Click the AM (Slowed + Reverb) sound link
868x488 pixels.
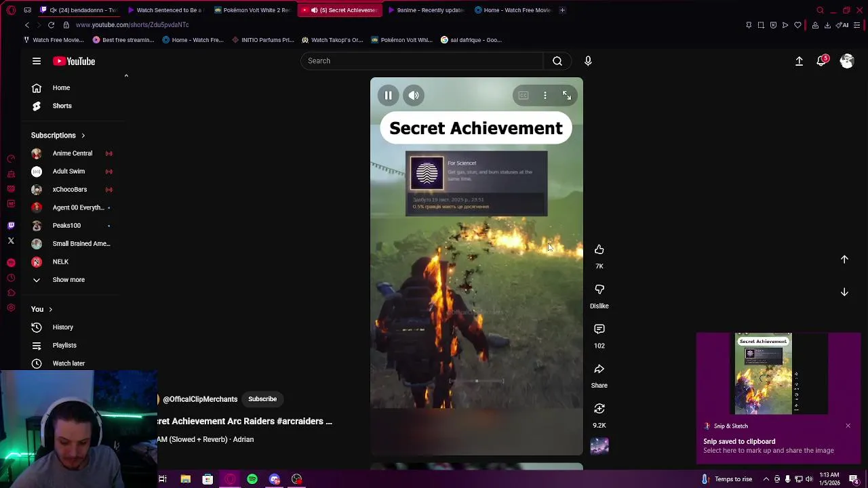pos(205,439)
